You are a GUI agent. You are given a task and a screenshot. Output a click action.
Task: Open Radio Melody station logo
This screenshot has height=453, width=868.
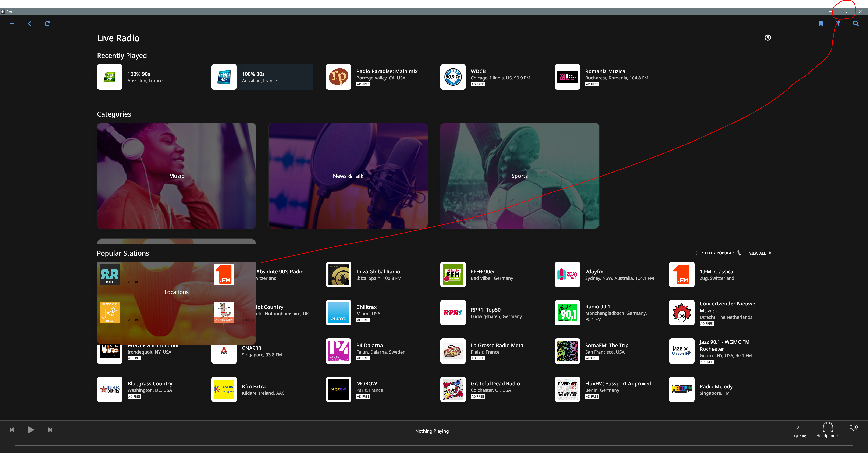682,389
